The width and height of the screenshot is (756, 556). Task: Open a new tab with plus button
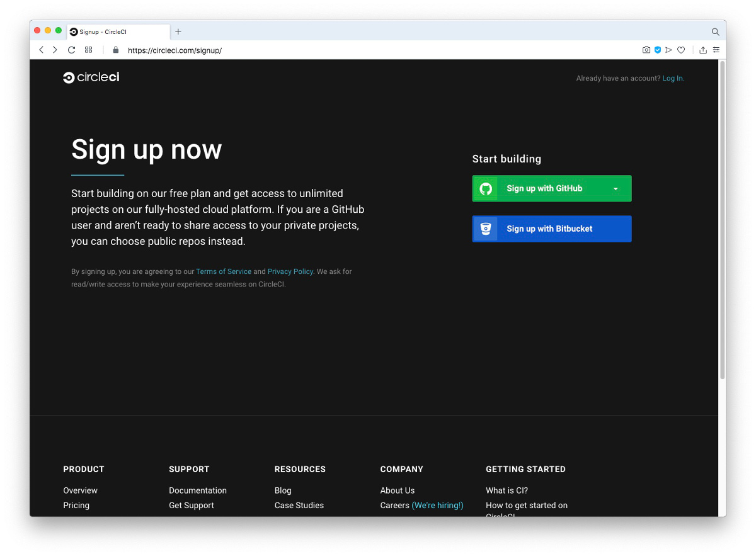pos(178,31)
